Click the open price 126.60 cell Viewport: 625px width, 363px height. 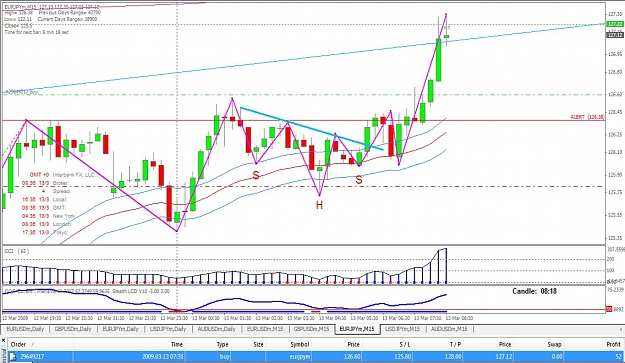point(352,357)
